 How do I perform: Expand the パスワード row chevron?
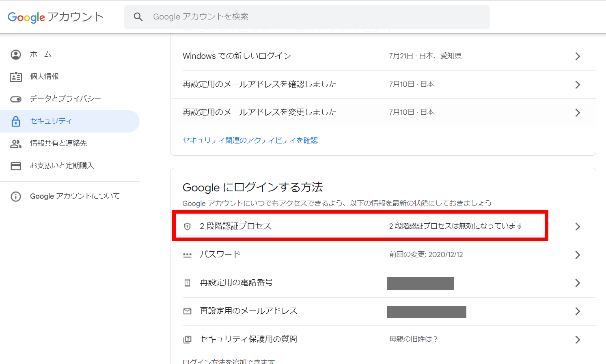[x=578, y=255]
